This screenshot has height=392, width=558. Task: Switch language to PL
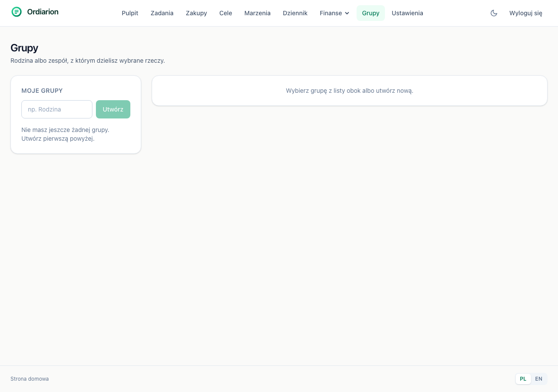click(x=523, y=379)
